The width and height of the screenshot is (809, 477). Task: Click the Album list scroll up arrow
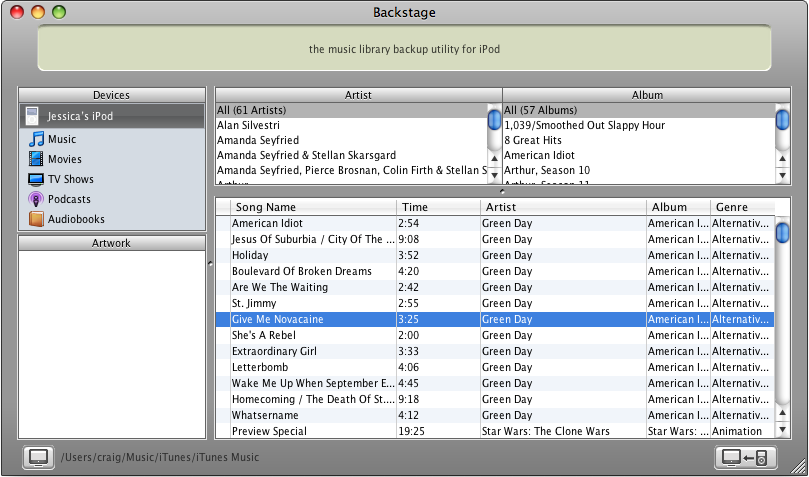click(781, 158)
